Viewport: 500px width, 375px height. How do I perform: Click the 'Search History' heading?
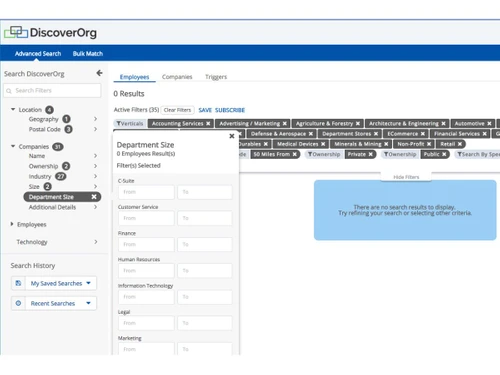point(33,266)
